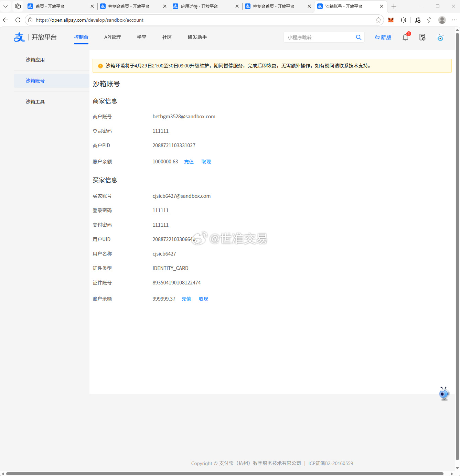This screenshot has height=476, width=460.
Task: Open the floating assistant robot icon
Action: click(444, 393)
